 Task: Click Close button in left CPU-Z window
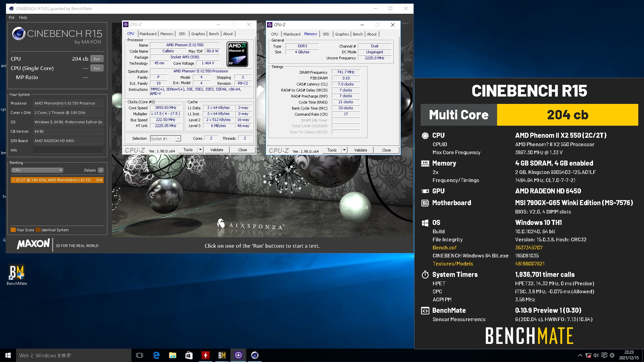(x=243, y=150)
